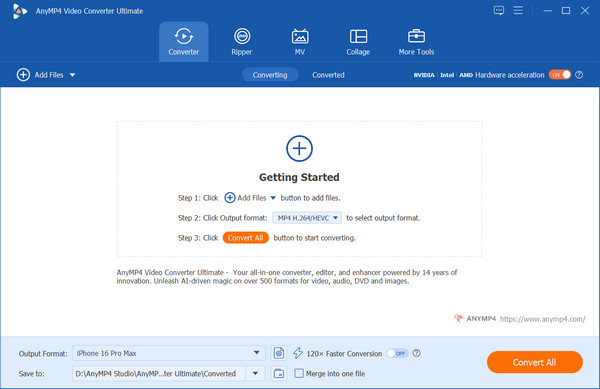Open the hamburger menu in title bar
600x389 pixels.
tap(518, 10)
